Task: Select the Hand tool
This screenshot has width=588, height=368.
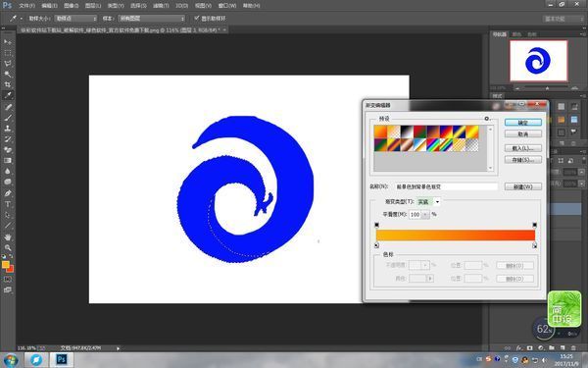Action: pyautogui.click(x=8, y=237)
